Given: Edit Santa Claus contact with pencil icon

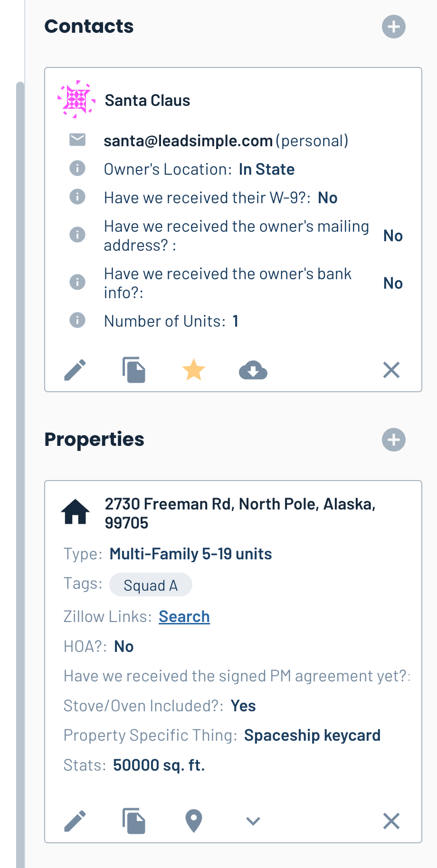Looking at the screenshot, I should point(75,370).
